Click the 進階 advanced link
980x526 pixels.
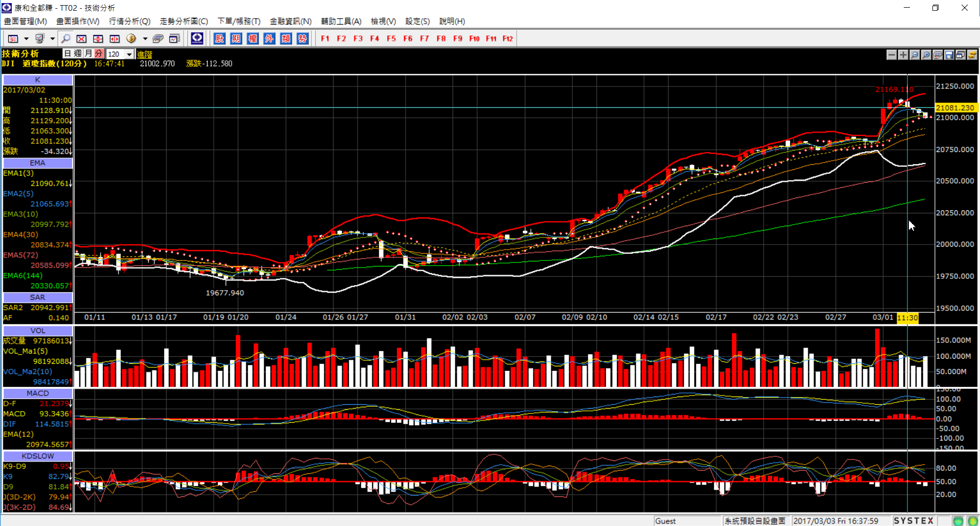tap(145, 54)
